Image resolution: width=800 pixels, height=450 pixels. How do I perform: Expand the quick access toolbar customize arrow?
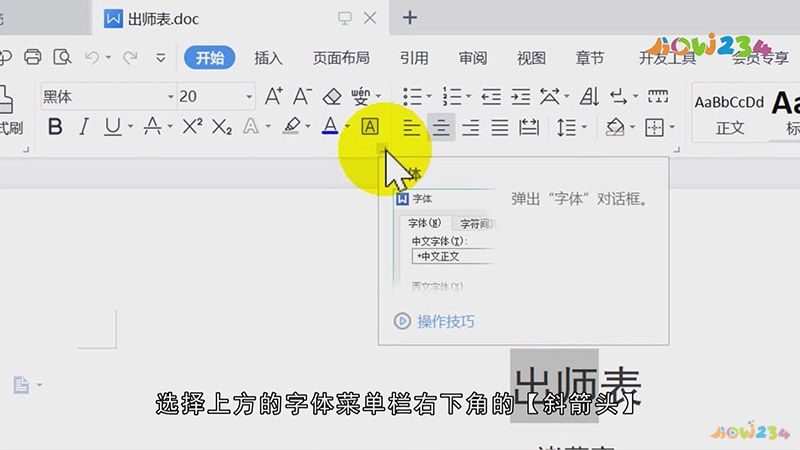tap(161, 58)
